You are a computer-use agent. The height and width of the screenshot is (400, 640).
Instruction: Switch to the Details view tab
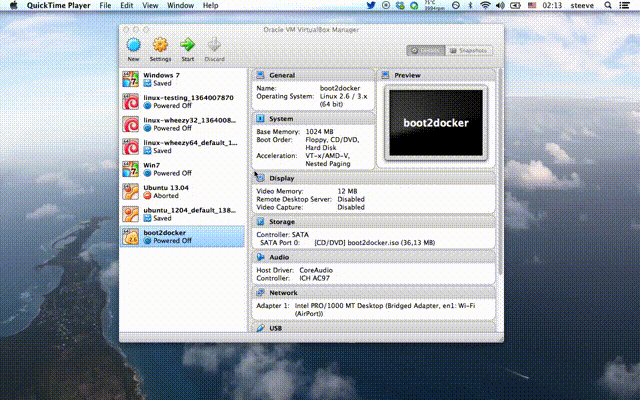point(426,51)
